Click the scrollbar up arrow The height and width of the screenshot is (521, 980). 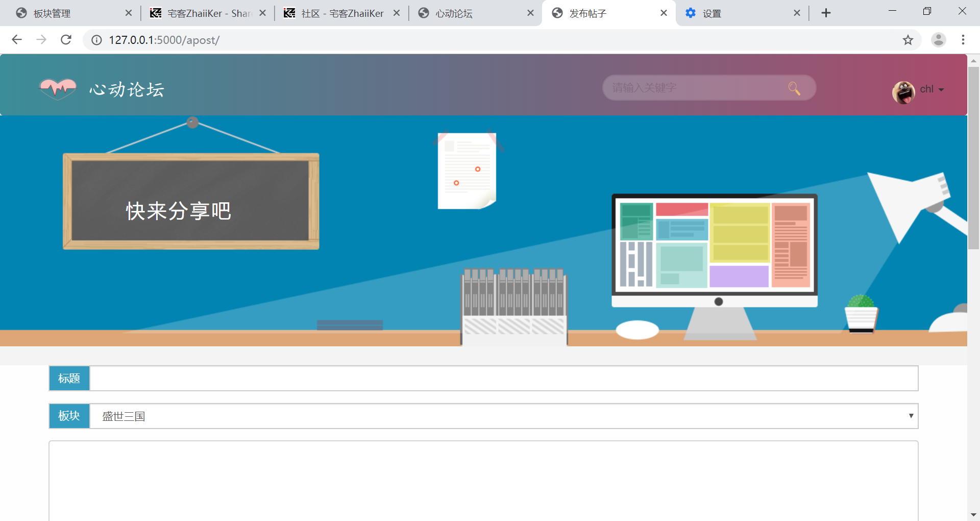click(x=973, y=60)
